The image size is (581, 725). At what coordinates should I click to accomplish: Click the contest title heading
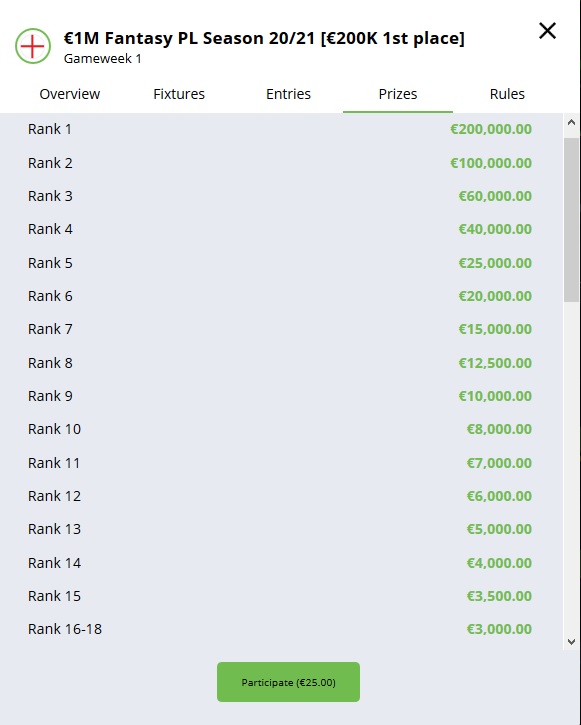(x=264, y=38)
